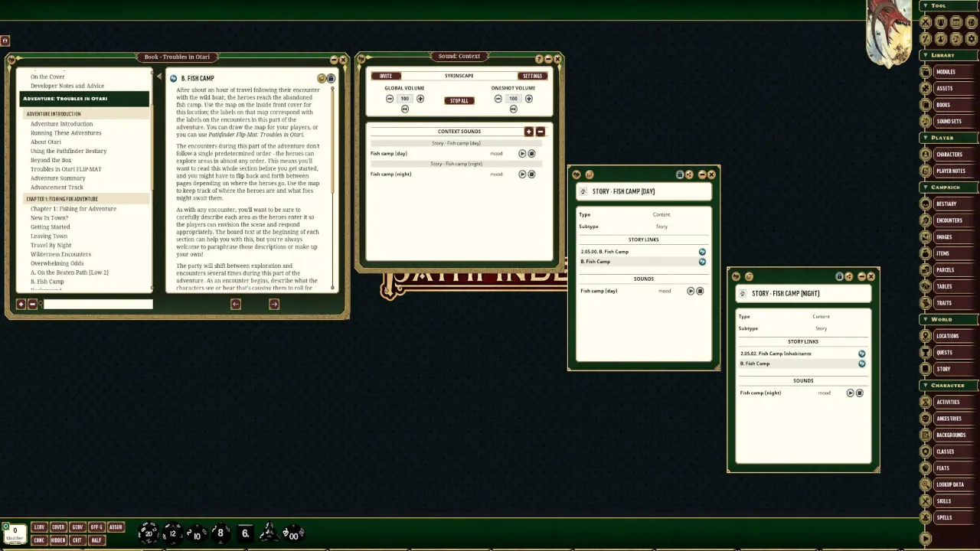Collapse the Player sidebar section

click(924, 138)
